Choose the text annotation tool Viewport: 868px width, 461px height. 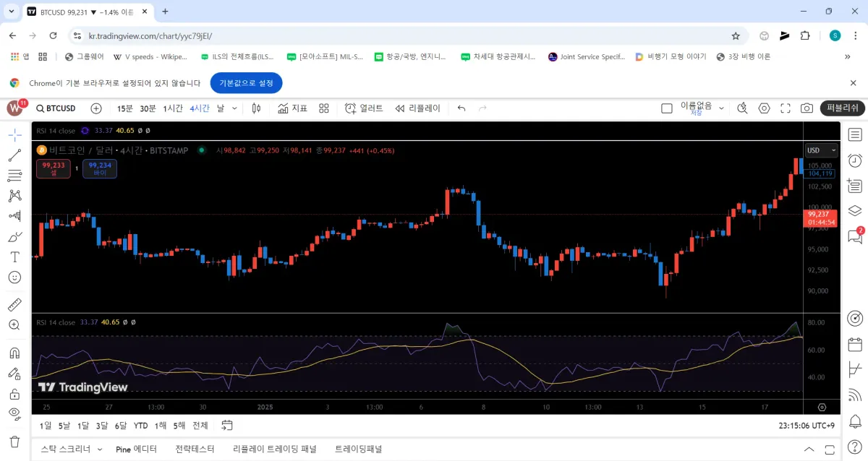[x=14, y=257]
